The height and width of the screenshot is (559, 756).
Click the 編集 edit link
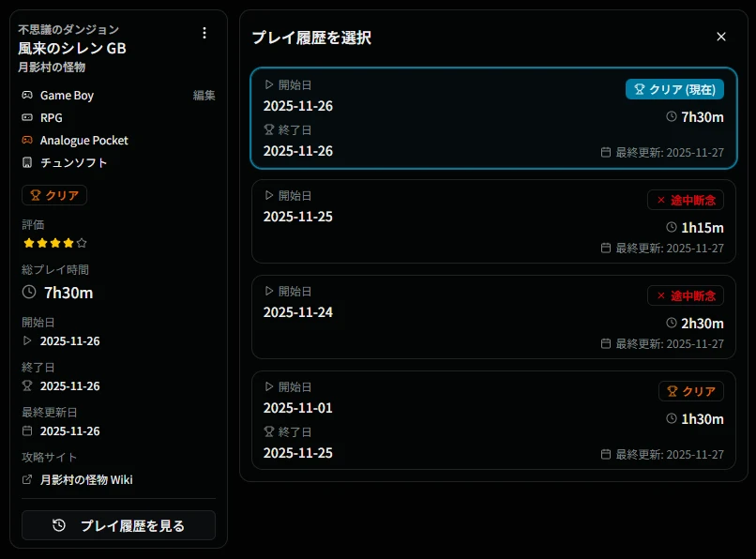click(204, 96)
